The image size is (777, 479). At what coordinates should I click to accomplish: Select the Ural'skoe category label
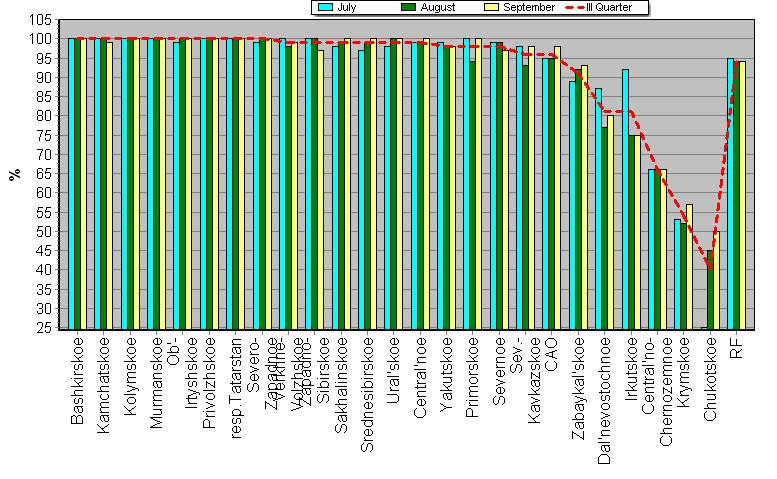[393, 371]
